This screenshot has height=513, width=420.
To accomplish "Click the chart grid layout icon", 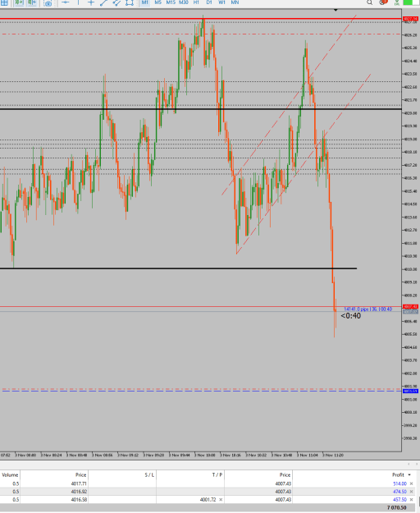I will click(x=4, y=3).
